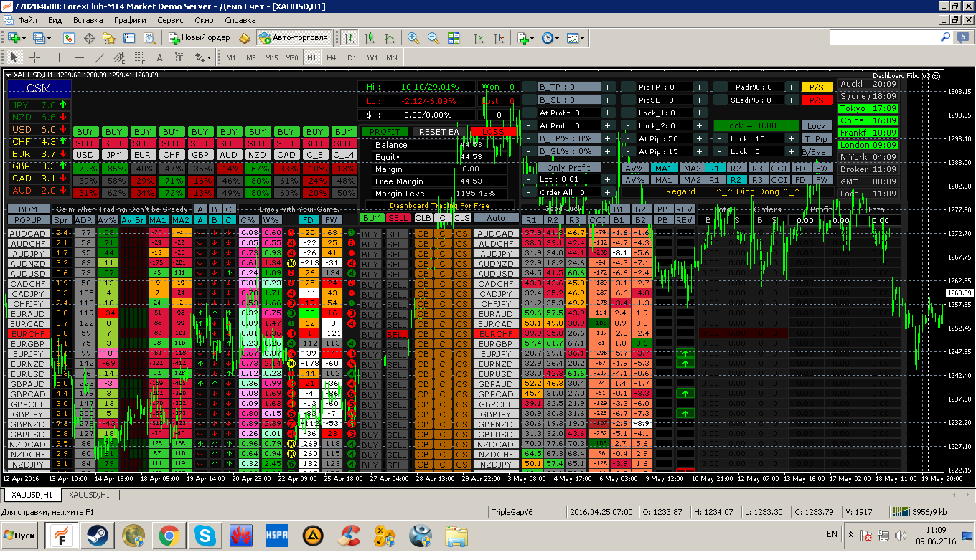Open the Data Window crosshair-circle icon
The height and width of the screenshot is (560, 976).
[90, 37]
